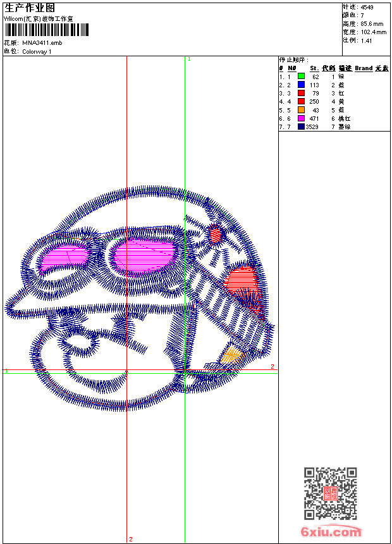Click the Wilcom studio name line
Screen dimensions: 392x544
coord(39,19)
